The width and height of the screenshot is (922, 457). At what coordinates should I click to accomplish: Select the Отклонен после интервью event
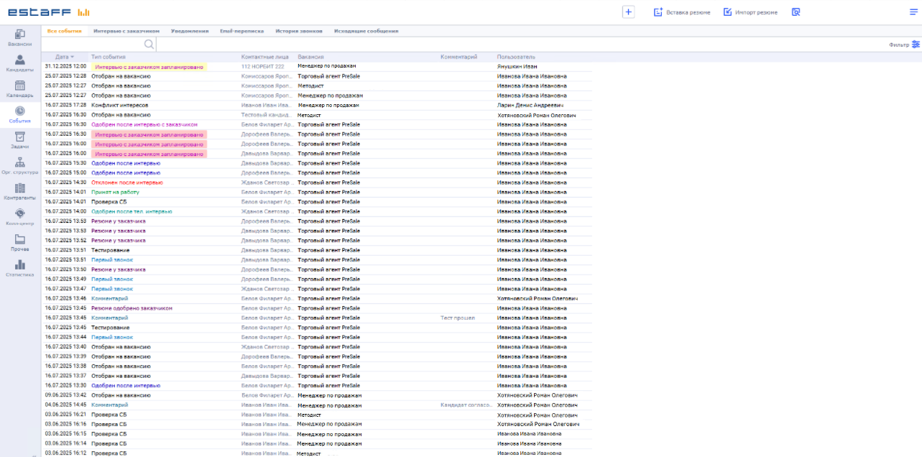click(127, 182)
